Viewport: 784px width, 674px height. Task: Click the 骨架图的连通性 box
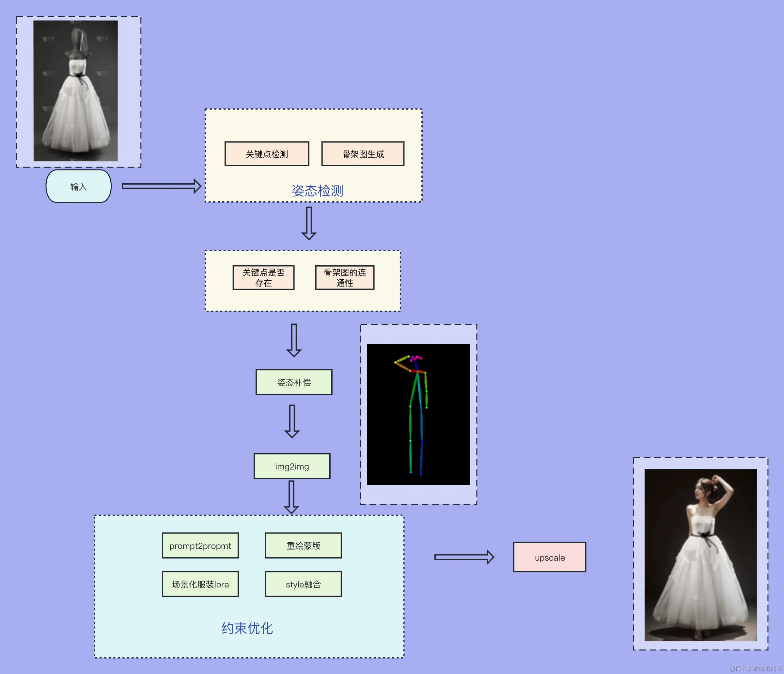pos(345,278)
